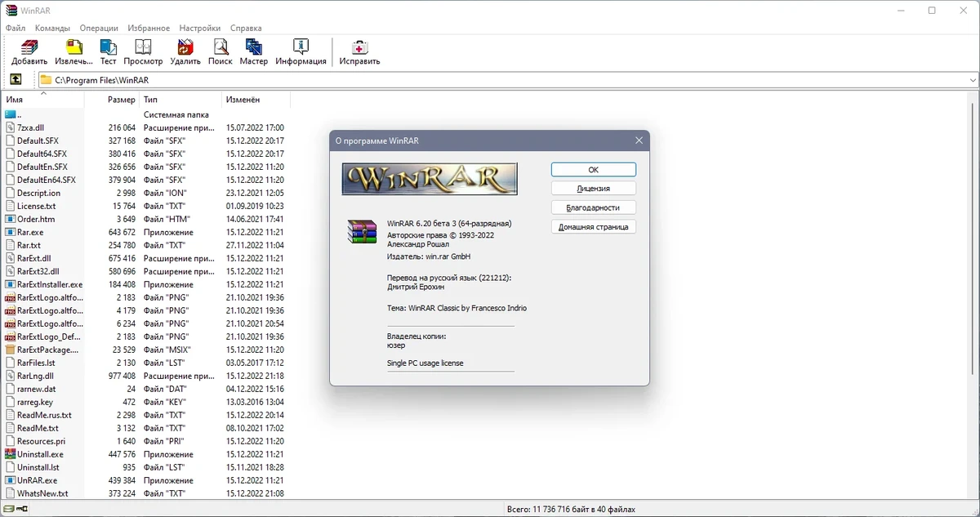Sort by the Имя column header
This screenshot has height=517, width=980.
(x=43, y=100)
